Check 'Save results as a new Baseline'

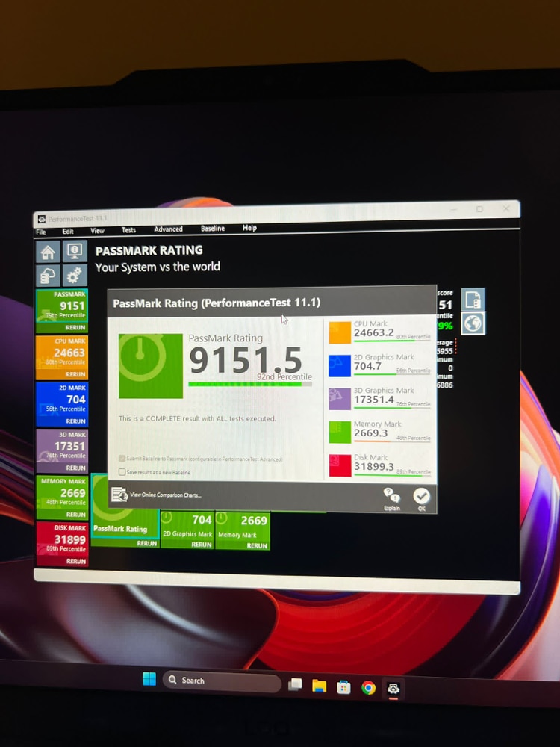[x=122, y=472]
